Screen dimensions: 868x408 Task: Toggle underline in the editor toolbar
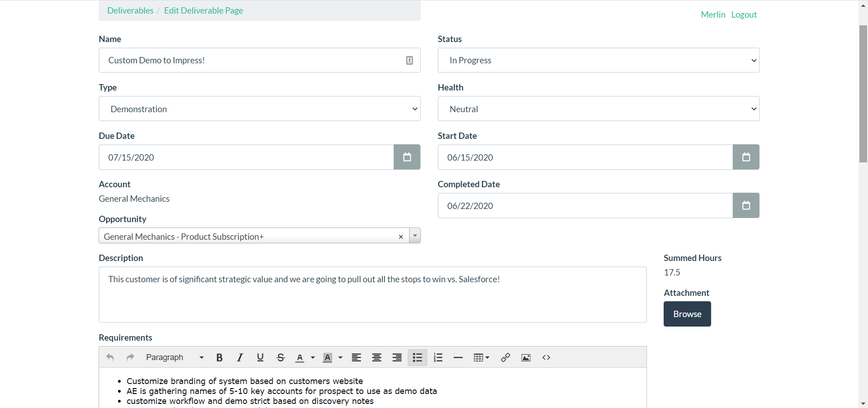pos(260,357)
